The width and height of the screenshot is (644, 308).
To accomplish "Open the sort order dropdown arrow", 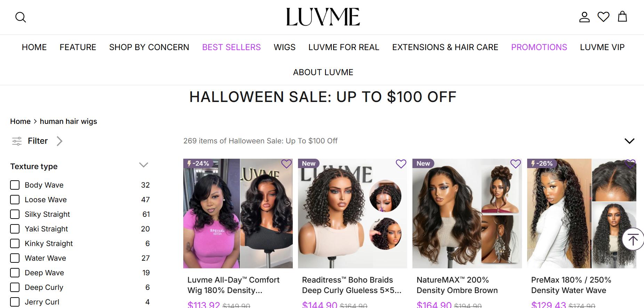I will pos(629,141).
